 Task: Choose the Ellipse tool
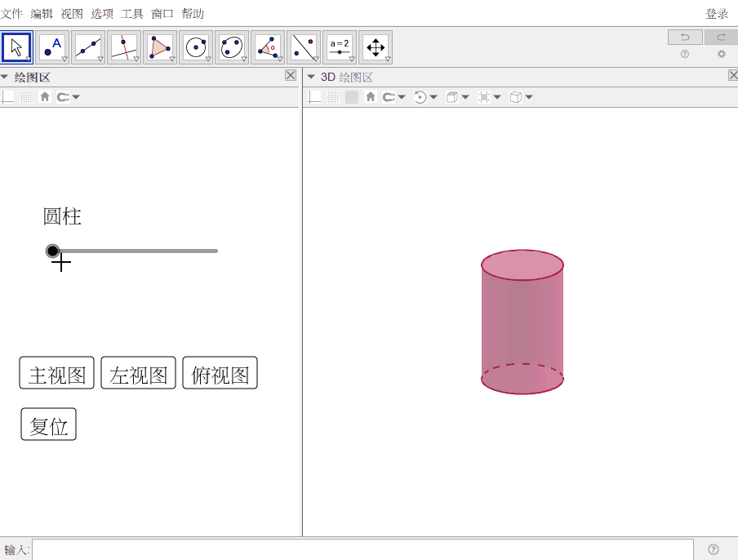pyautogui.click(x=232, y=47)
